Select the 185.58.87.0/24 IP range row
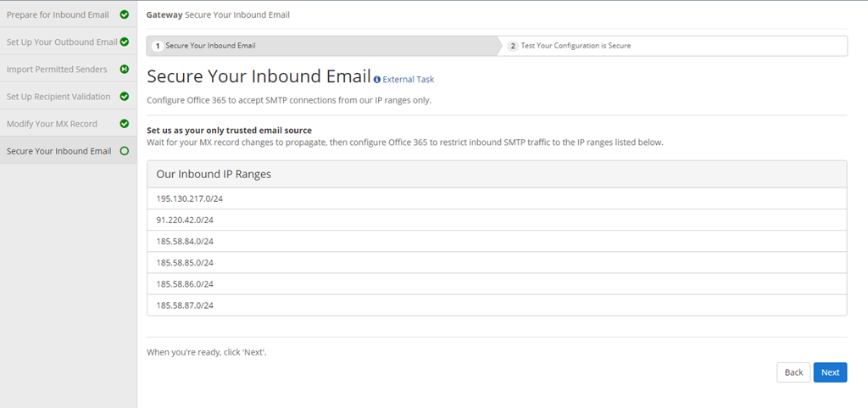Image resolution: width=868 pixels, height=408 pixels. pyautogui.click(x=497, y=305)
